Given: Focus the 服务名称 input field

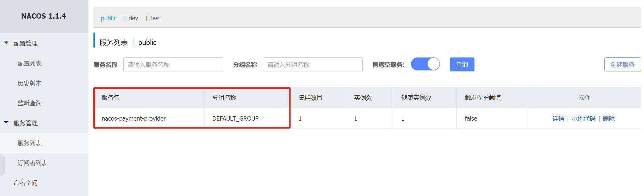Looking at the screenshot, I should [x=173, y=64].
